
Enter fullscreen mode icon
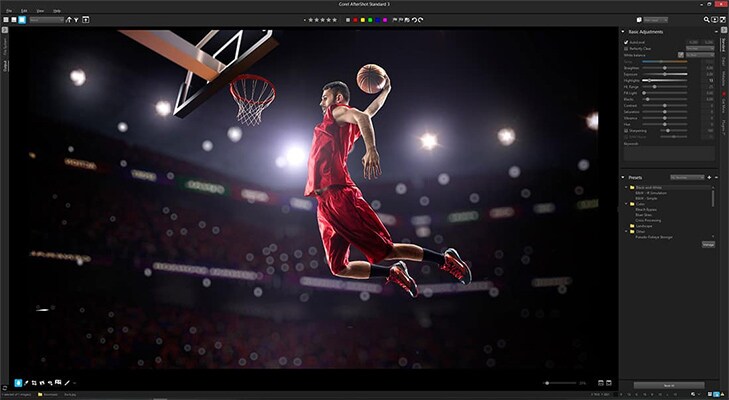pyautogui.click(x=722, y=20)
